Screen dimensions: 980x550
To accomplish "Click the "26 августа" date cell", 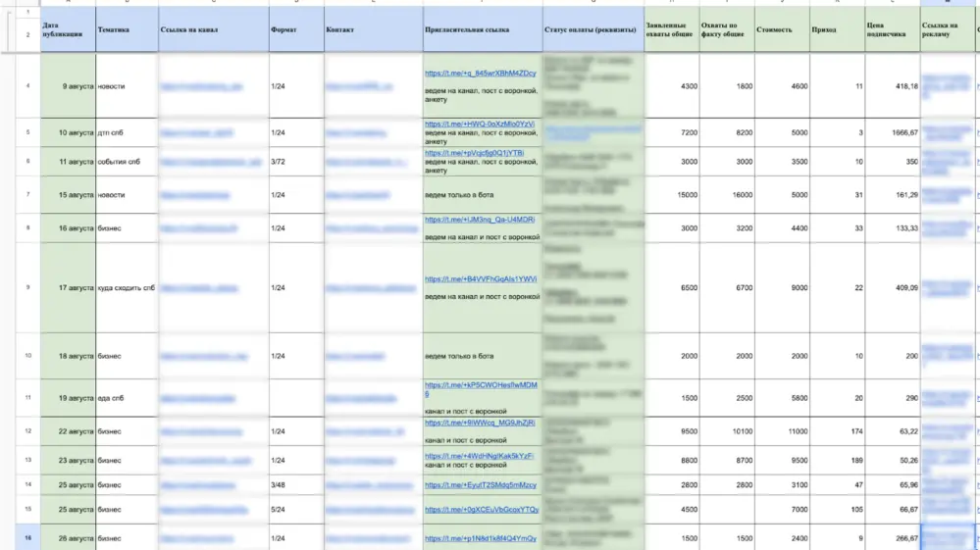I will pos(68,538).
